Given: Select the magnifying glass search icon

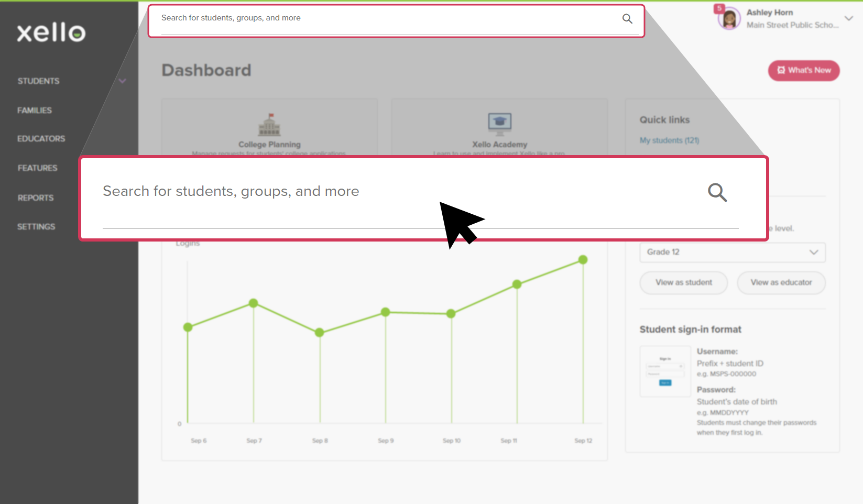Looking at the screenshot, I should [x=717, y=193].
